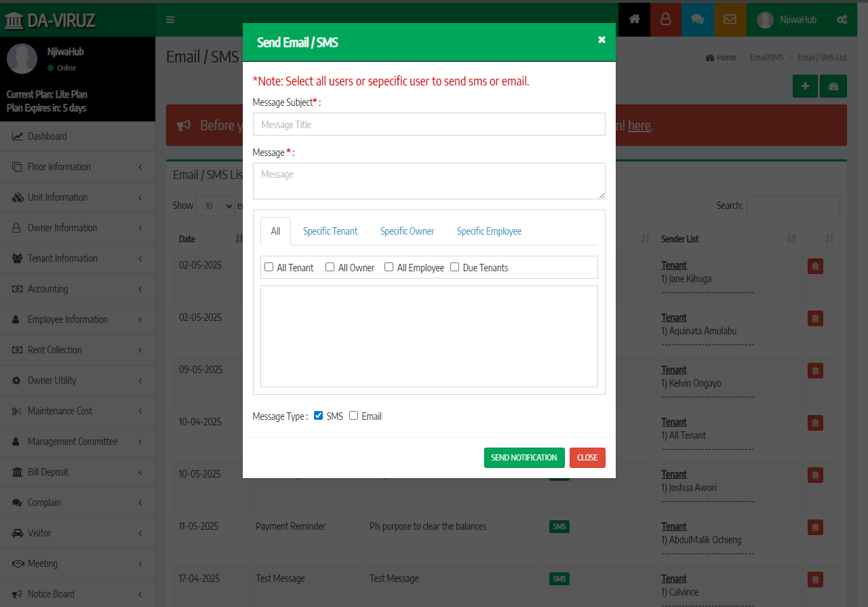
Task: Toggle the hamburger sidebar menu icon
Action: (170, 20)
